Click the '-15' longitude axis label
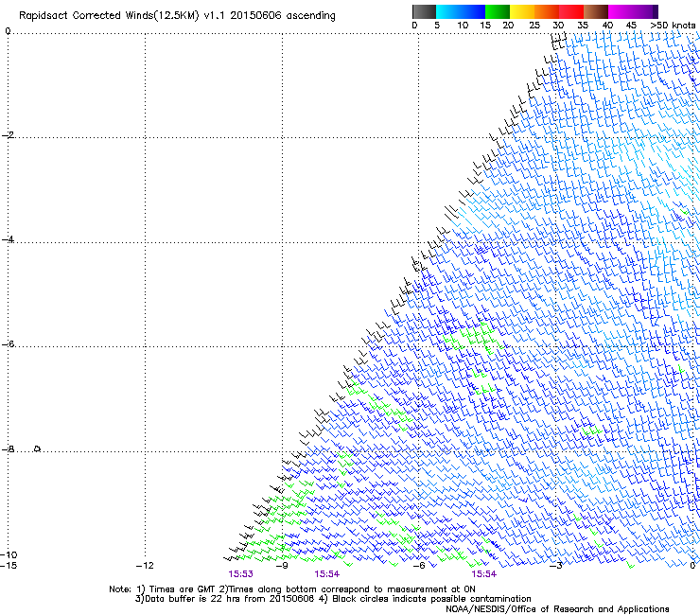This screenshot has width=700, height=615. [9, 566]
